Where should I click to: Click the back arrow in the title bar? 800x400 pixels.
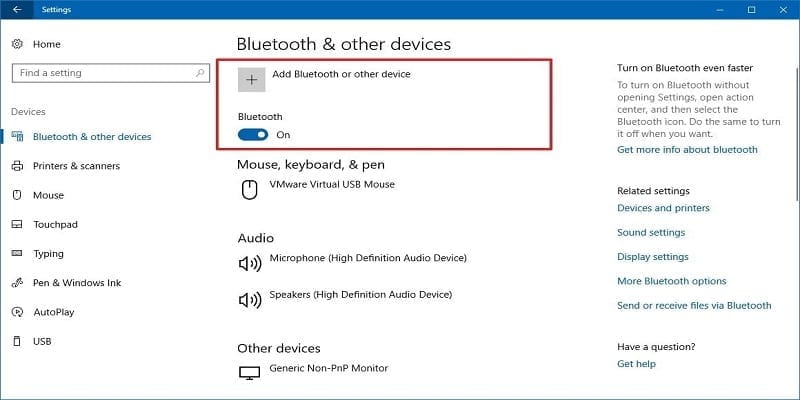[17, 10]
